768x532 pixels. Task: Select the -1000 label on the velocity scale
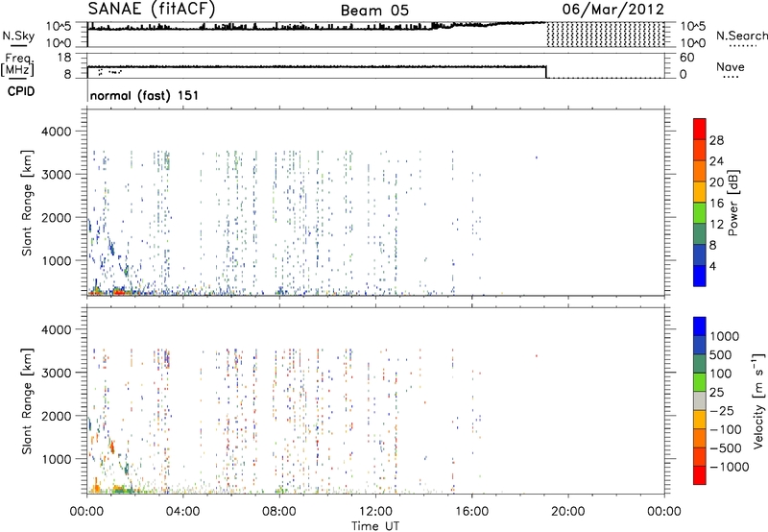pyautogui.click(x=730, y=467)
